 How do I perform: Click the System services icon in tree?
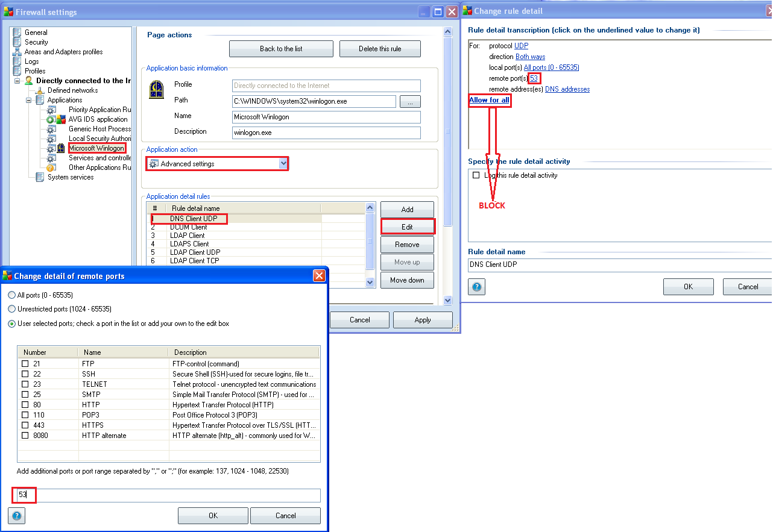point(40,177)
